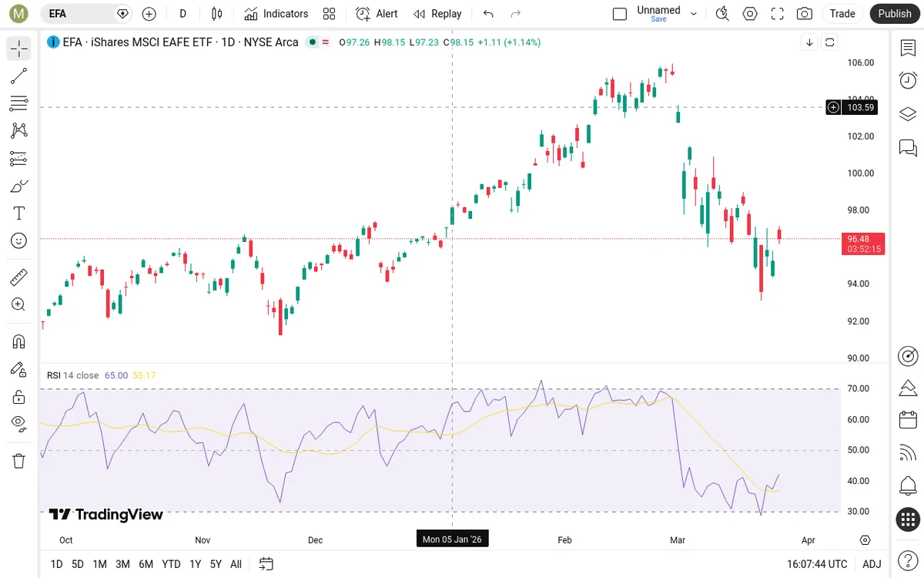This screenshot has height=578, width=924.
Task: Take a chart snapshot with camera
Action: (x=805, y=14)
